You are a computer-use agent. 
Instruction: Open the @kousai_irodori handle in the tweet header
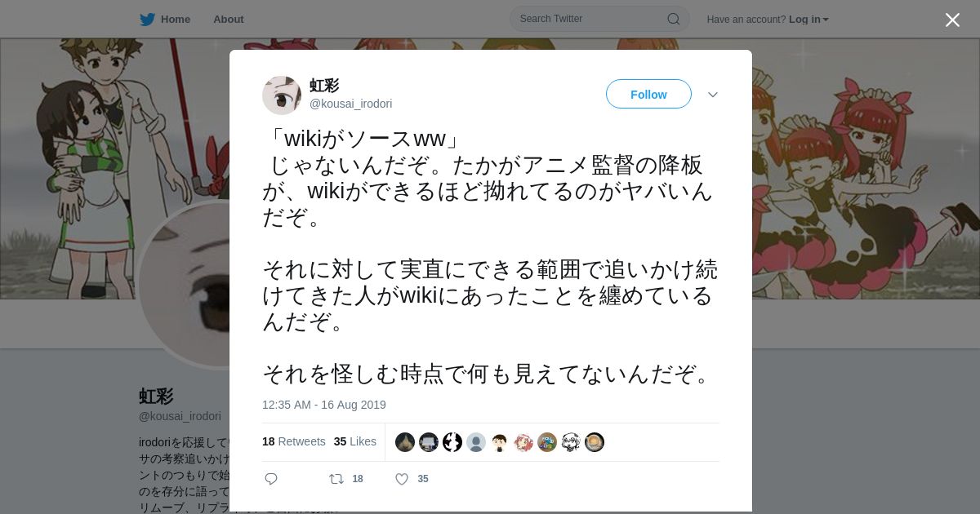click(x=350, y=104)
